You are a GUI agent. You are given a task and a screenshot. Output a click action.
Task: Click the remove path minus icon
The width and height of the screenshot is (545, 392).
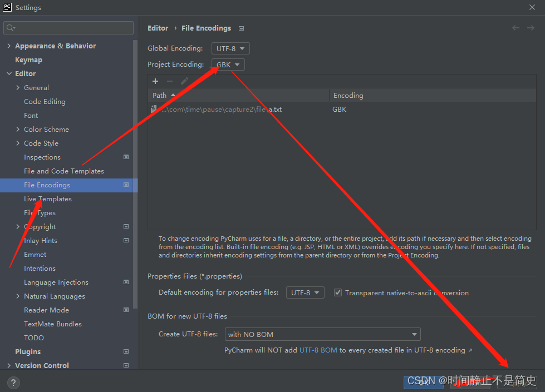[x=170, y=81]
